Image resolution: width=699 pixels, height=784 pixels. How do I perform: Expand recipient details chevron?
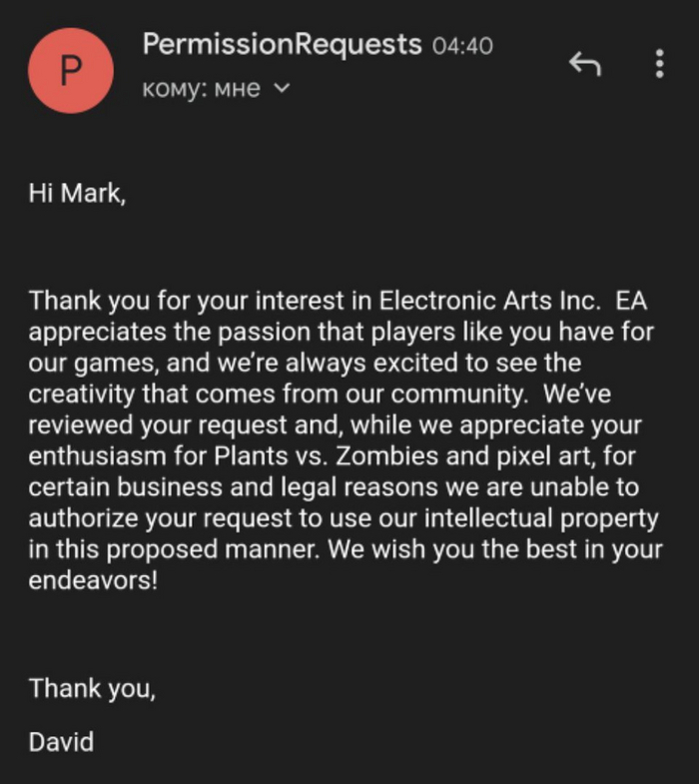click(282, 88)
